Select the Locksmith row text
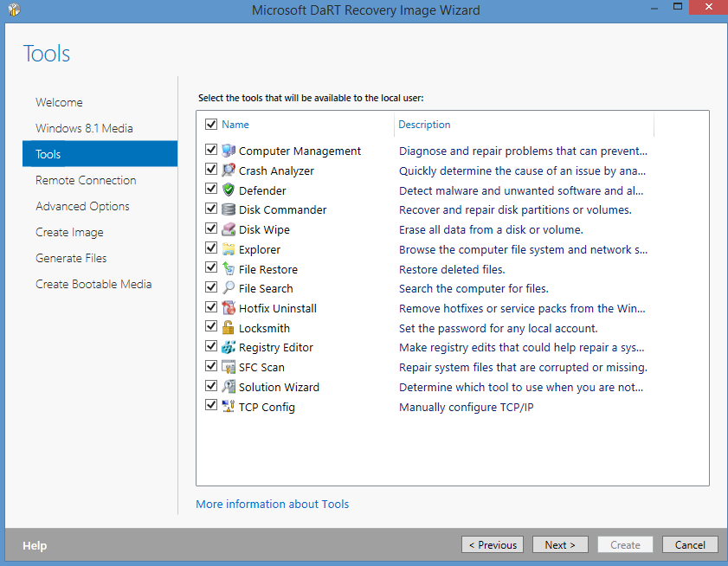Screen dimensions: 728x566 tap(264, 328)
